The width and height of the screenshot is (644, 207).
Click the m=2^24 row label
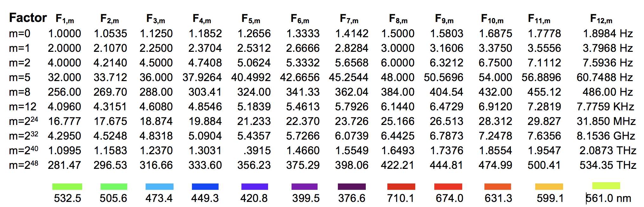tap(24, 121)
